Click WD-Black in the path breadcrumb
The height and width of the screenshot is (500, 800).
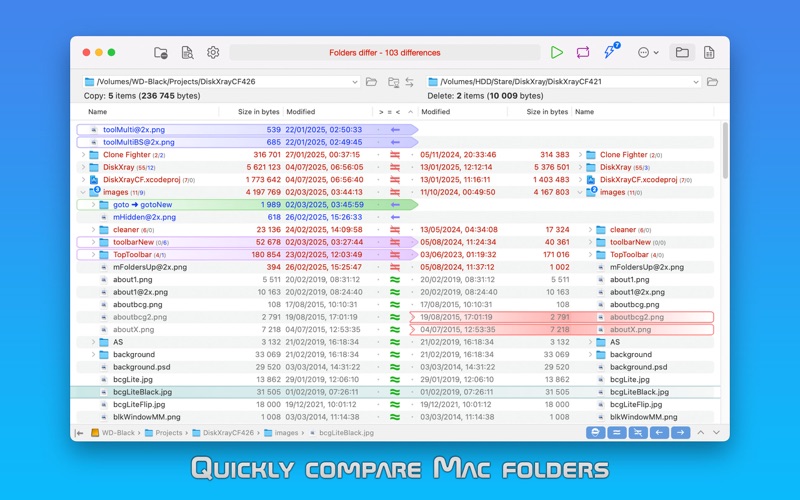(x=112, y=433)
